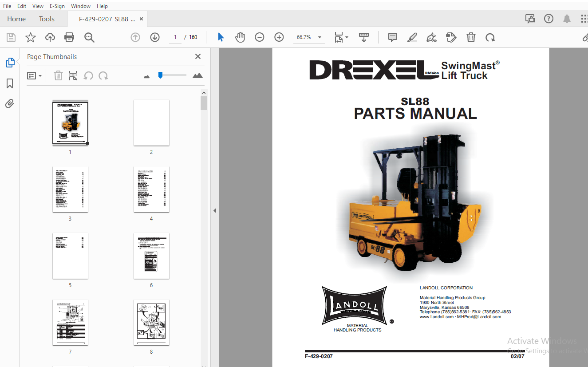The image size is (588, 367).
Task: Reduce thumbnail size small mountain icon
Action: [x=147, y=76]
